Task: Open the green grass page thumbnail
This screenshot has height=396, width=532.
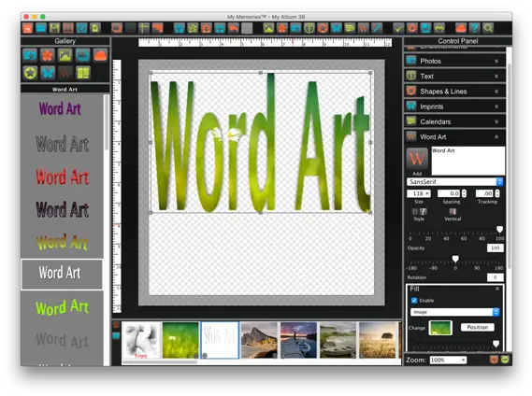Action: coord(180,340)
